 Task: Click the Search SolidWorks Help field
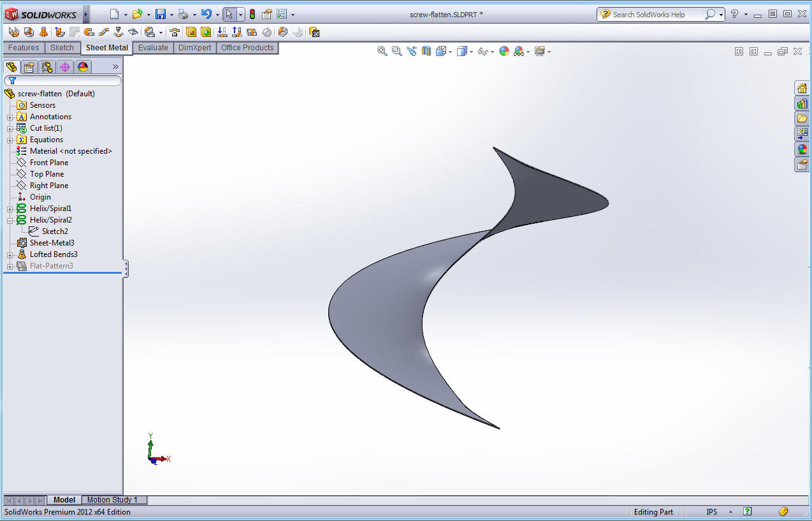click(656, 14)
